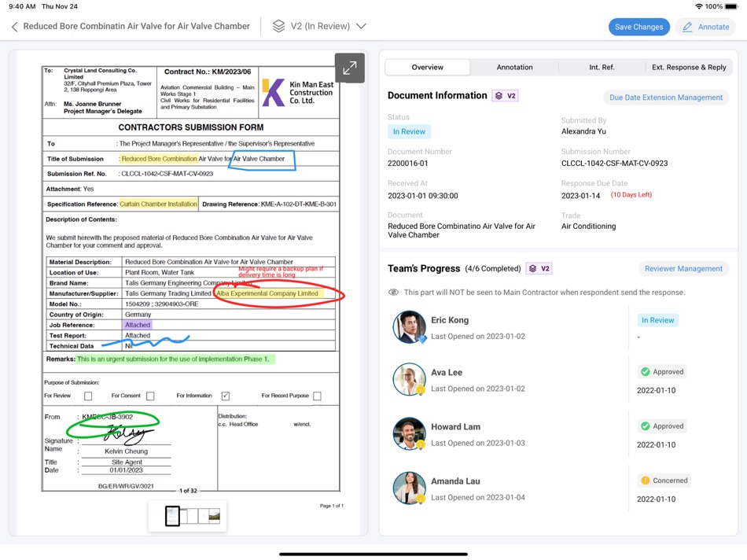Switch to the Overview tab
The image size is (747, 560).
427,67
